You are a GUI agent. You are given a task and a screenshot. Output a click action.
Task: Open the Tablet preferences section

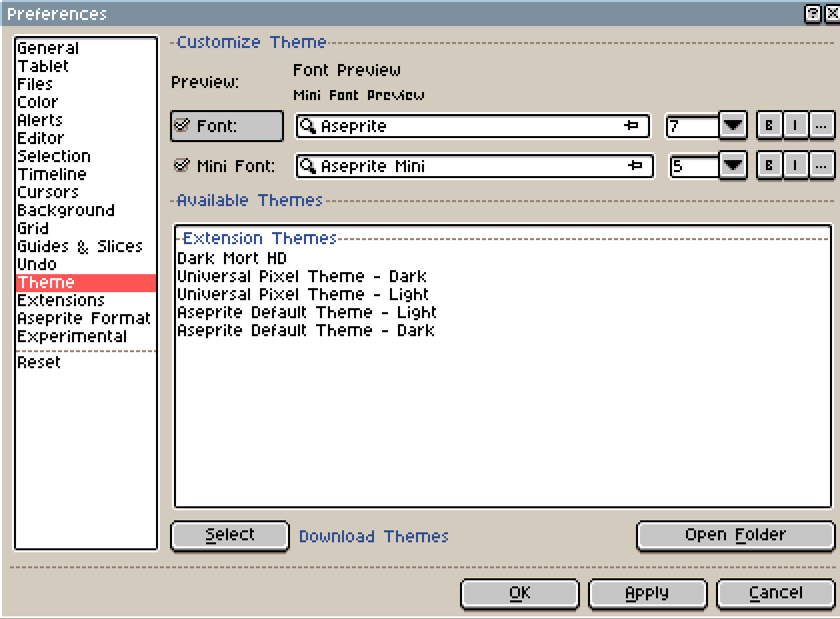(x=86, y=66)
